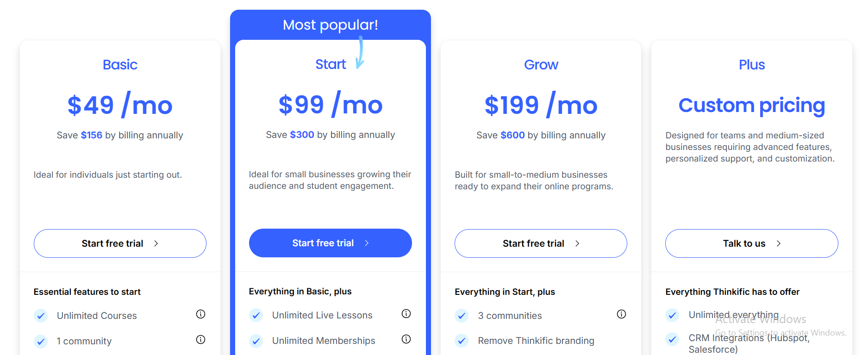Select the Basic plan heading

pos(120,64)
